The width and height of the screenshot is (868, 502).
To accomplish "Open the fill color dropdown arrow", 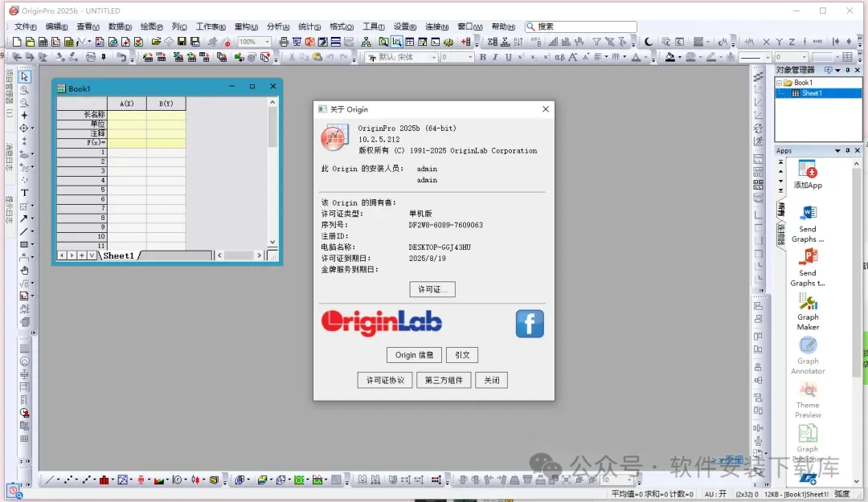I will pyautogui.click(x=678, y=57).
